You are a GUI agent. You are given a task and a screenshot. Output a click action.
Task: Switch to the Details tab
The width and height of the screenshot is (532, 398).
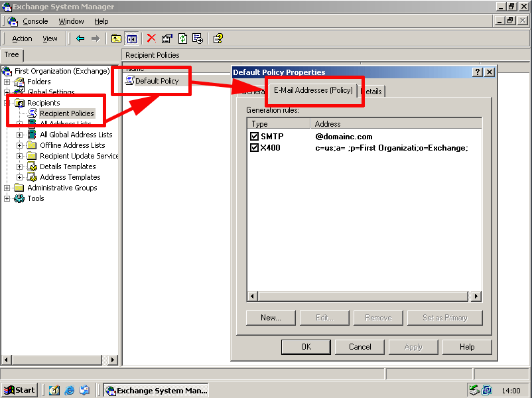click(x=372, y=92)
